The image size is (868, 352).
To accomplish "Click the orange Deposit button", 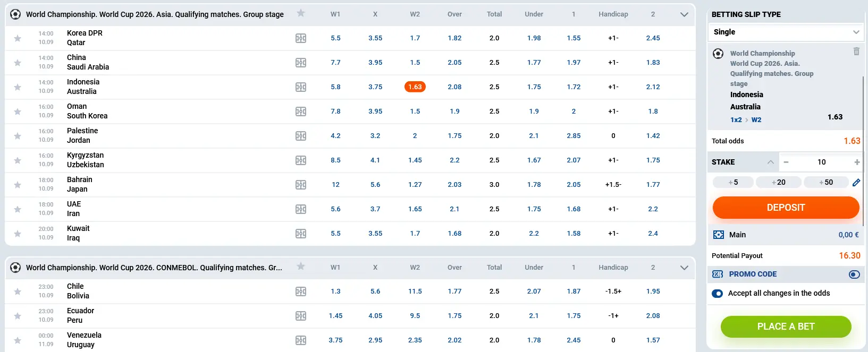I will [786, 208].
